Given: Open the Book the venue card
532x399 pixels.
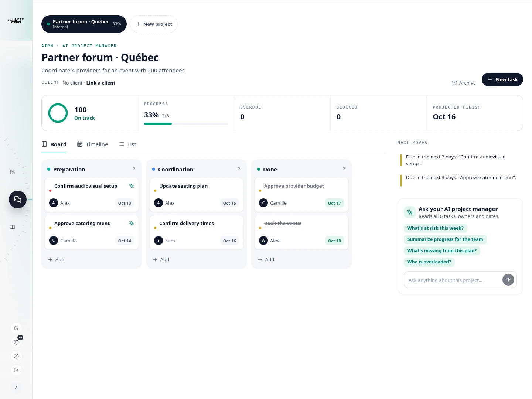Looking at the screenshot, I should click(x=301, y=232).
